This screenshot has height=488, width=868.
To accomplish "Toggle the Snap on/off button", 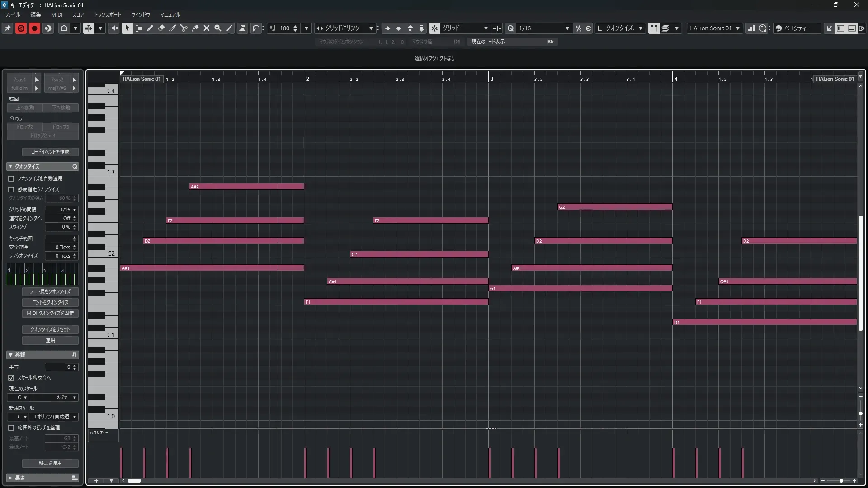I will (x=434, y=28).
